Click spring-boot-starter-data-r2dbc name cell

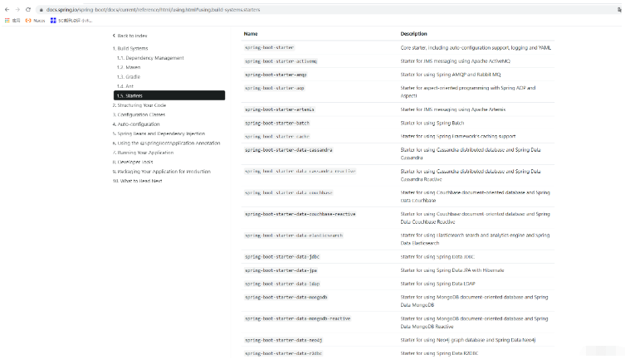point(283,354)
